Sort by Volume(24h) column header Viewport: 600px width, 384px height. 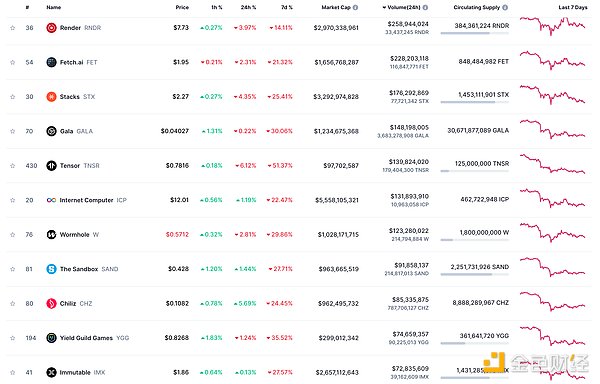pyautogui.click(x=403, y=7)
